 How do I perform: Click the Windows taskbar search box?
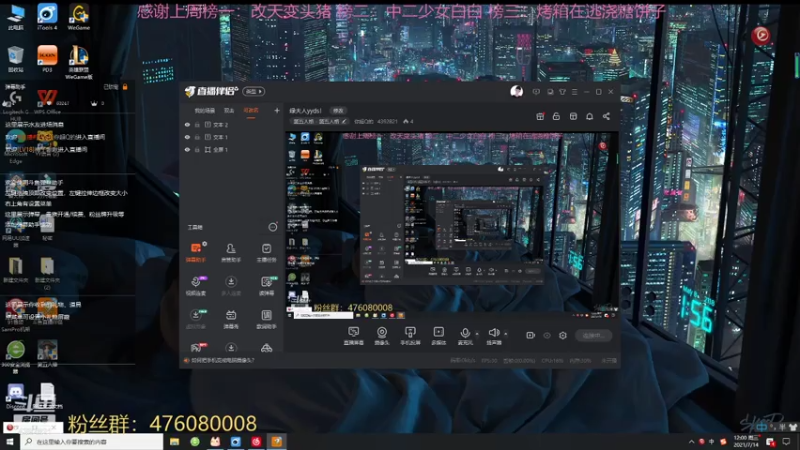(92, 441)
